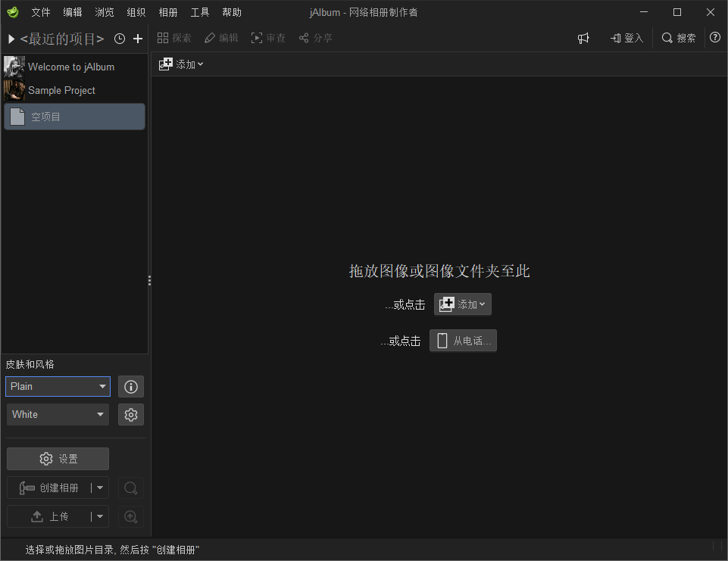Image resolution: width=728 pixels, height=561 pixels.
Task: Open the 文件 menu
Action: click(40, 13)
